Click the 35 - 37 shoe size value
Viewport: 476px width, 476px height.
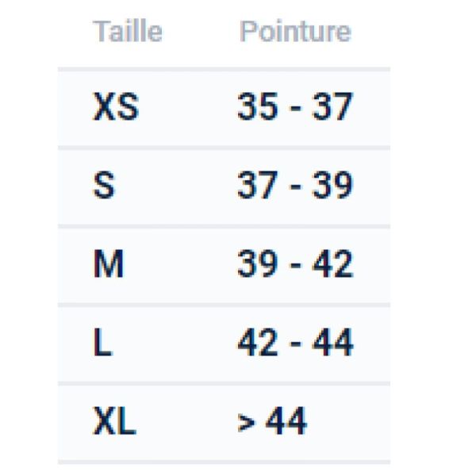click(295, 106)
